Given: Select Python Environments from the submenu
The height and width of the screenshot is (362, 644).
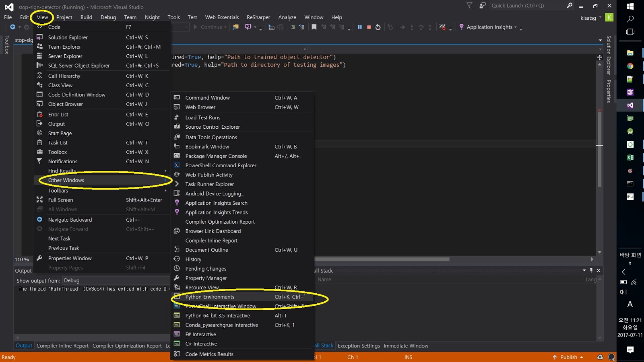Looking at the screenshot, I should pyautogui.click(x=210, y=297).
